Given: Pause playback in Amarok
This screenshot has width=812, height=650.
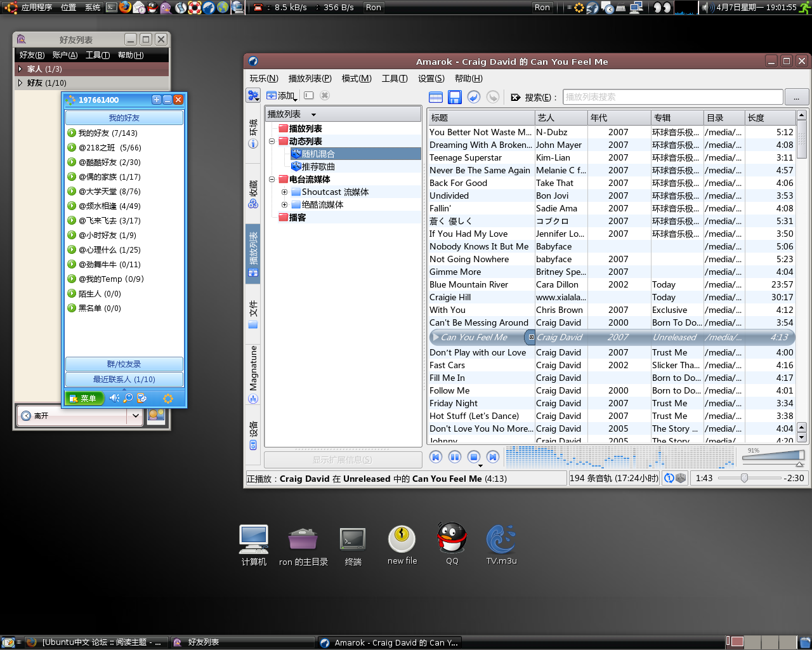Looking at the screenshot, I should 455,457.
